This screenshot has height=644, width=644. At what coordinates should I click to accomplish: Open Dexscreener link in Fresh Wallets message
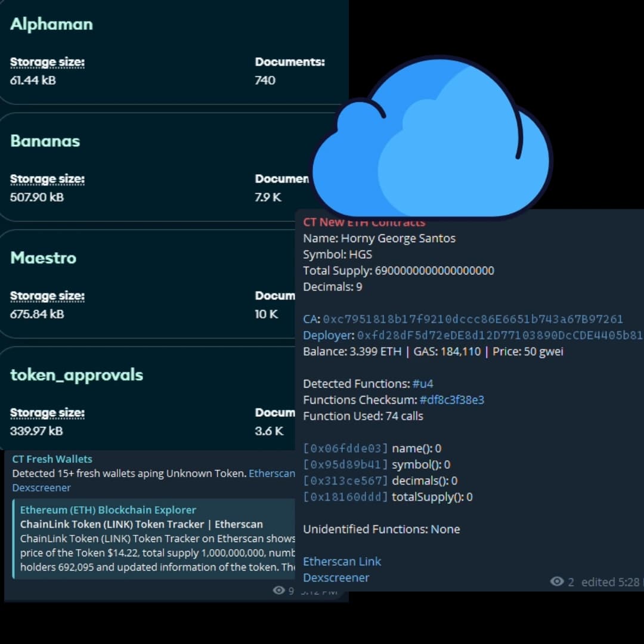41,488
